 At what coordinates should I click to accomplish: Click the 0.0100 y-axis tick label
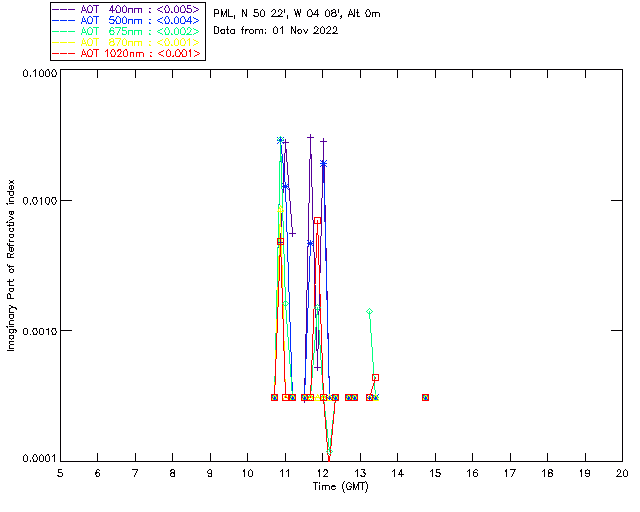[x=36, y=202]
